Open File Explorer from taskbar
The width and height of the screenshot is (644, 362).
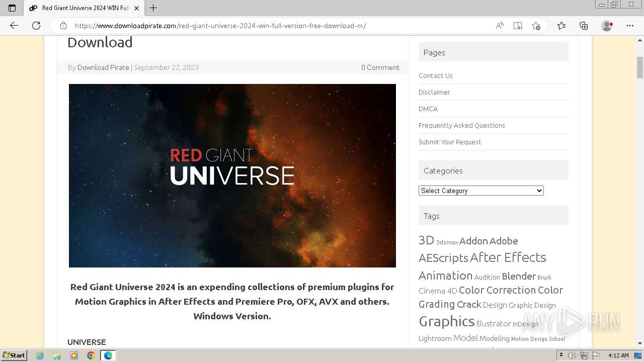tap(57, 355)
